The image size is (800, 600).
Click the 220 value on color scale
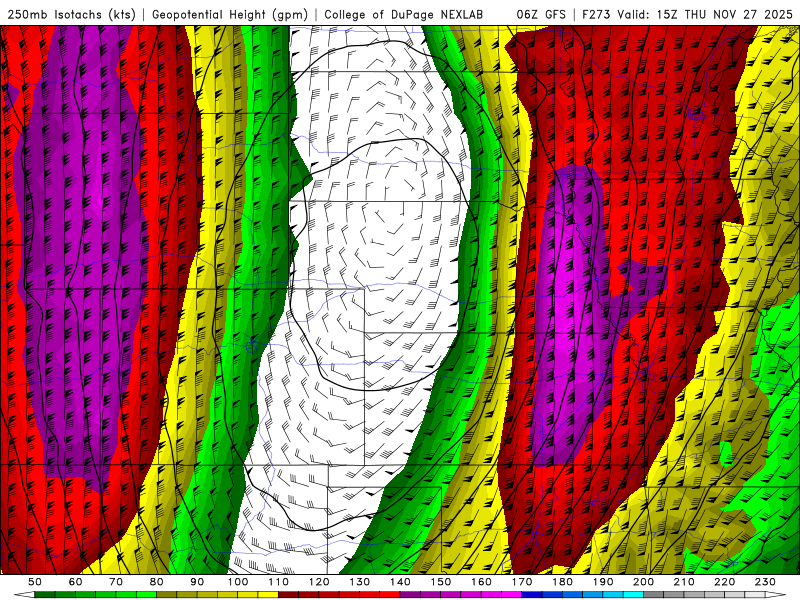click(x=724, y=582)
